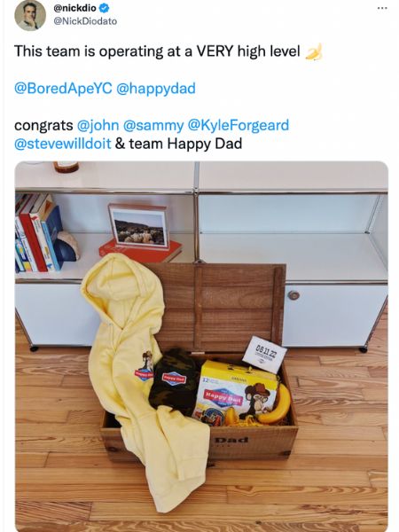The image size is (399, 532).
Task: Open the attached Happy Dad crate photo
Action: pyautogui.click(x=201, y=347)
